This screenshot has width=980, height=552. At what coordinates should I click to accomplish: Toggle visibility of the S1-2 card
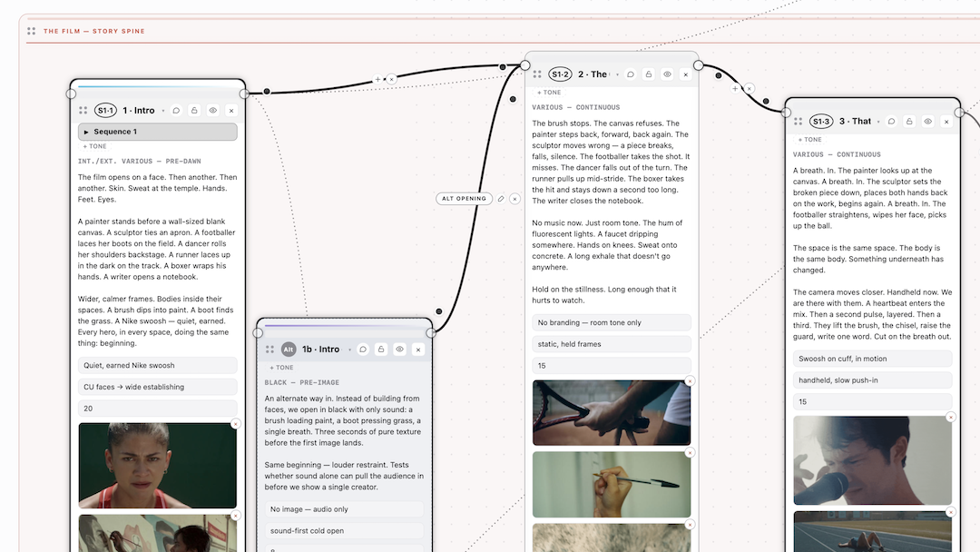[x=668, y=74]
